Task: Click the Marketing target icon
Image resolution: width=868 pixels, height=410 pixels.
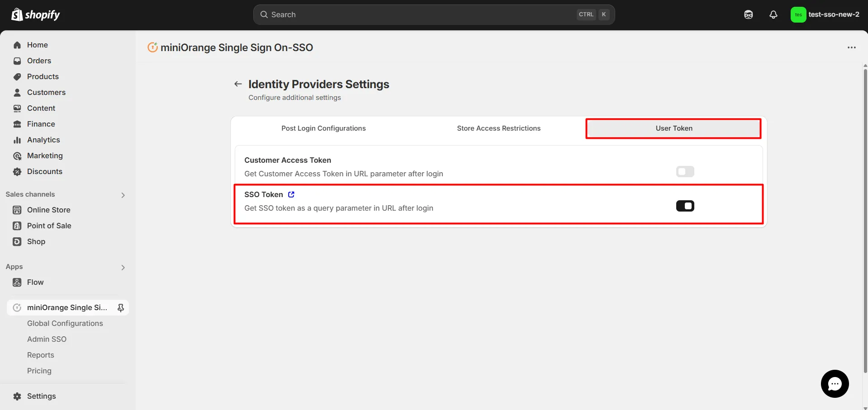Action: click(x=17, y=156)
